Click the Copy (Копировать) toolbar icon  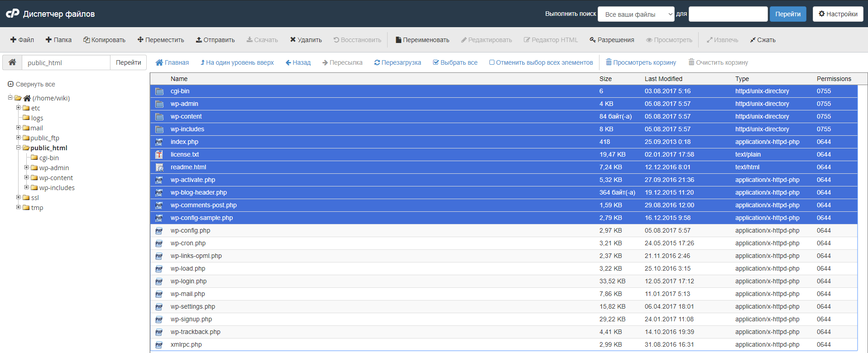(86, 40)
